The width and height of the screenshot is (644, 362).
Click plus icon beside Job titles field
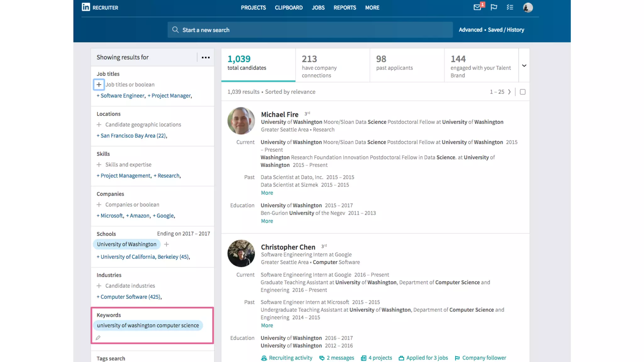[99, 85]
